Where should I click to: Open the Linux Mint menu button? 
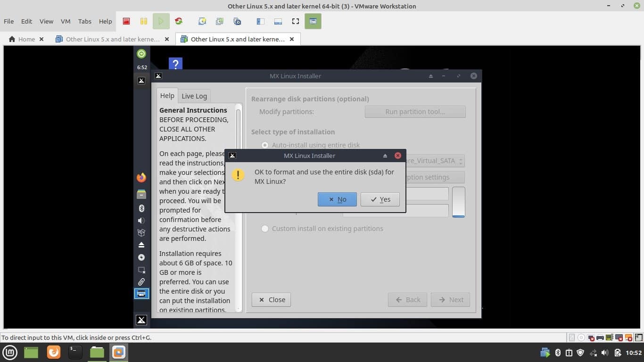(x=10, y=352)
